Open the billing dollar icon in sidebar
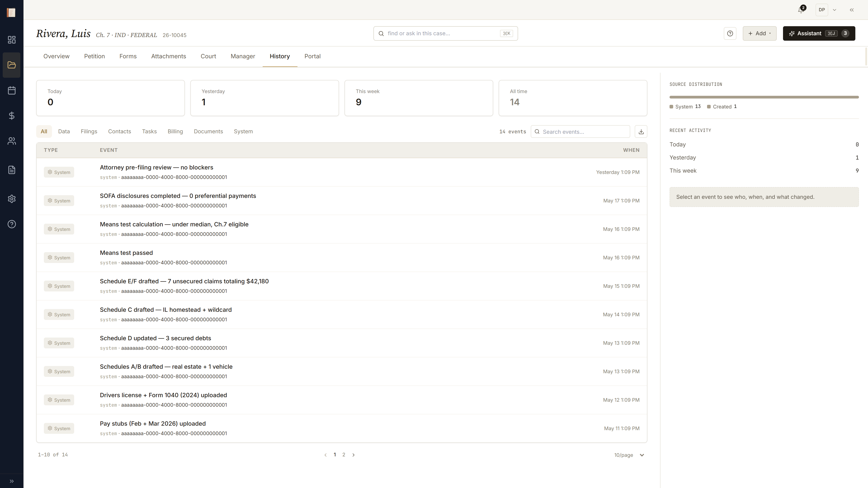The width and height of the screenshot is (868, 488). click(12, 116)
